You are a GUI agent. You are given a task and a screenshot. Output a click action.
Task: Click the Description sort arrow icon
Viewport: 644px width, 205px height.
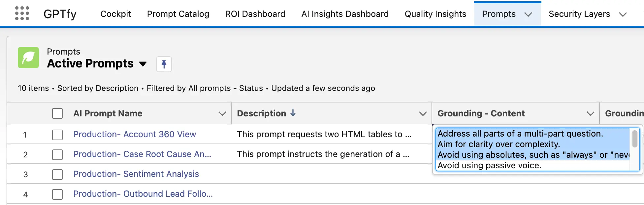pos(293,113)
